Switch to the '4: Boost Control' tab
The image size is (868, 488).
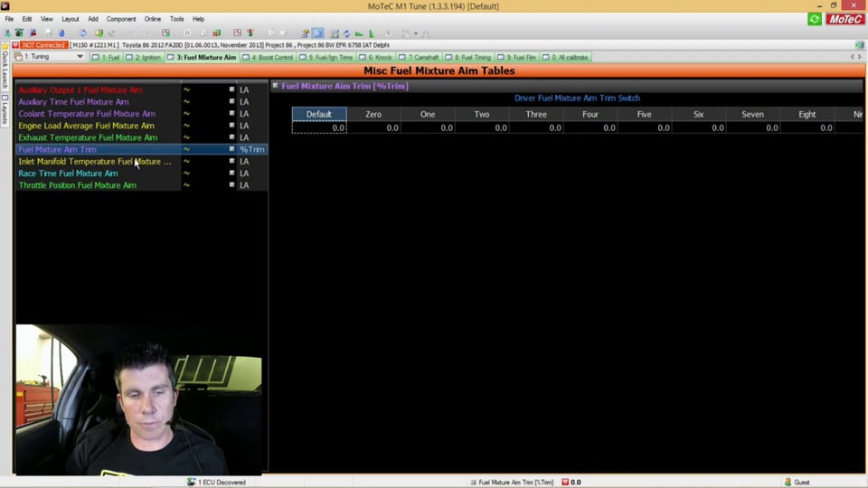268,57
